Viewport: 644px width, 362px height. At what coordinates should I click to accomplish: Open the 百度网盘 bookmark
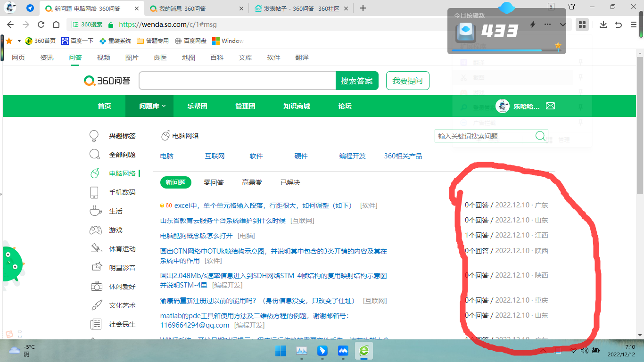point(190,41)
